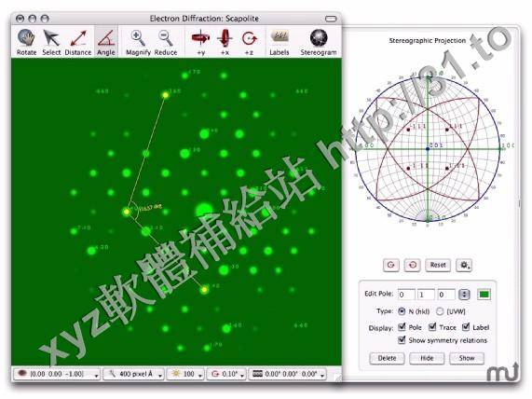Open the green pole color swatch
Viewport: 532px width, 399px height.
click(484, 295)
